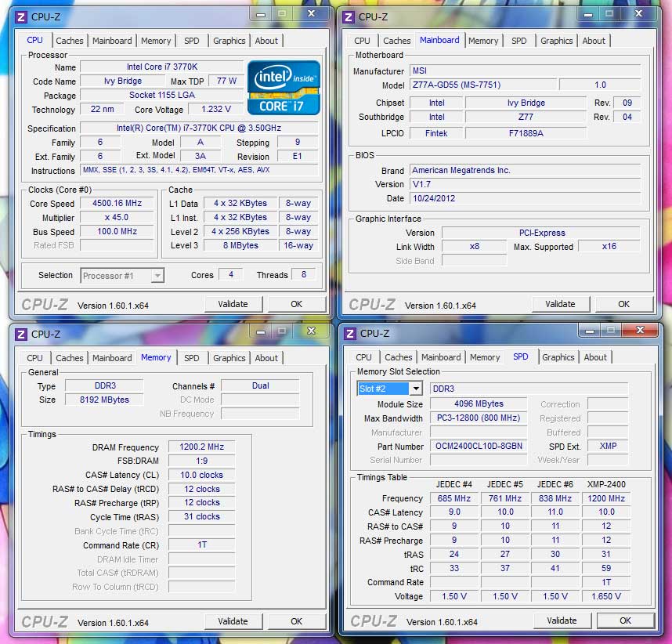
Task: Click Cycle Time tRAS '31 clocks'
Action: click(202, 516)
